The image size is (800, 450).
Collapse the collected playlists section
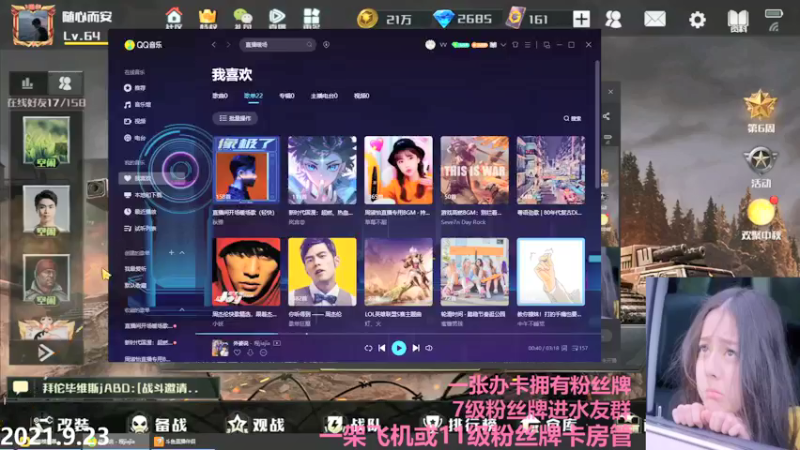tap(182, 310)
